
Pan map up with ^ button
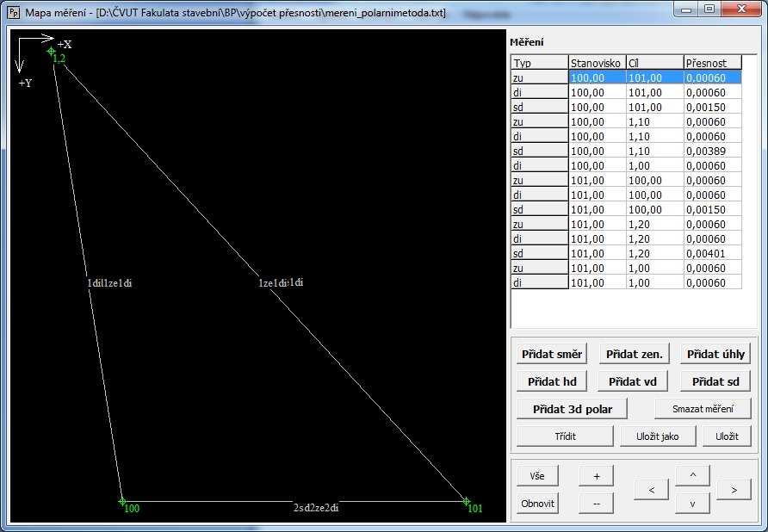(x=692, y=475)
